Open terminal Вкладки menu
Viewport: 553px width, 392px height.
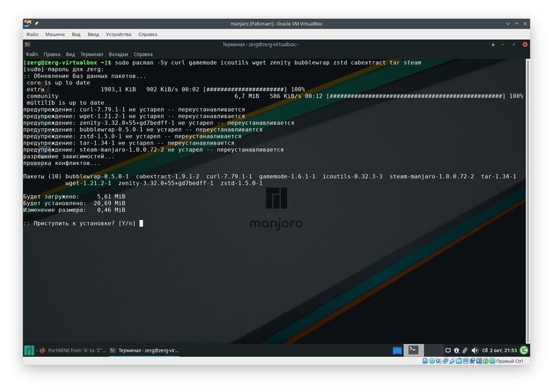pyautogui.click(x=118, y=54)
